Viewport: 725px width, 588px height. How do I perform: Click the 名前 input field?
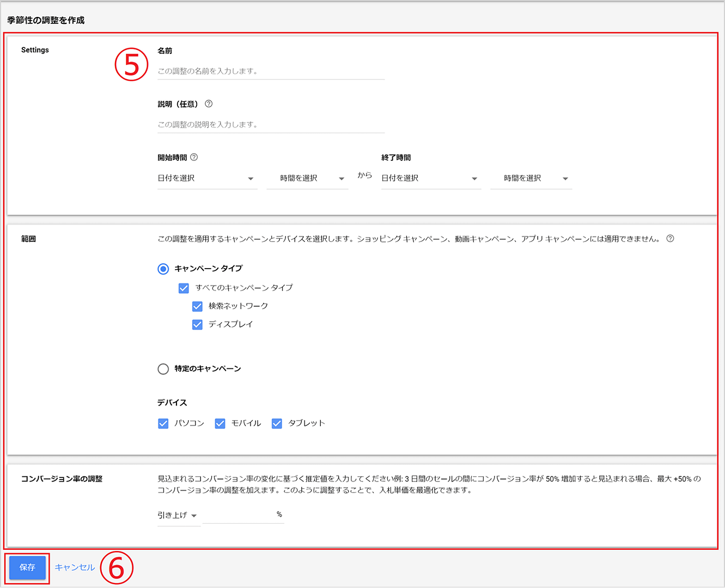(271, 71)
